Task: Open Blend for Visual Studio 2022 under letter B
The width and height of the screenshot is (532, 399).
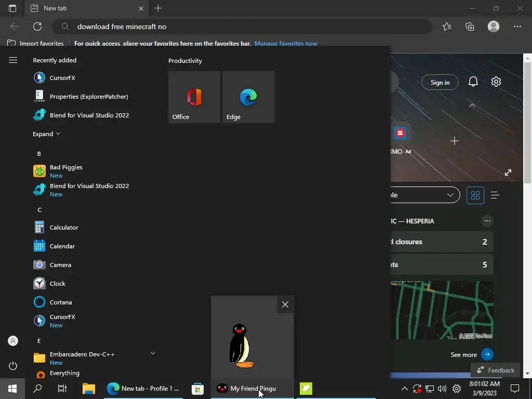Action: [81, 190]
